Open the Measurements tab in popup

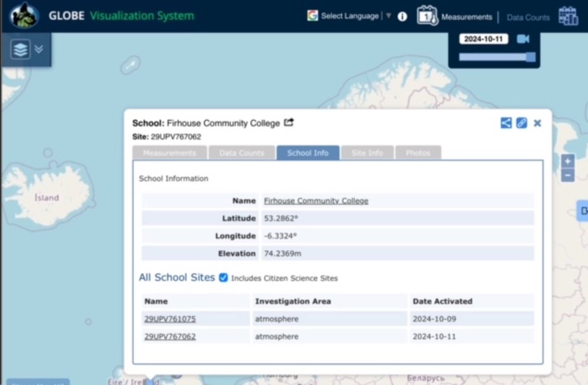coord(170,153)
